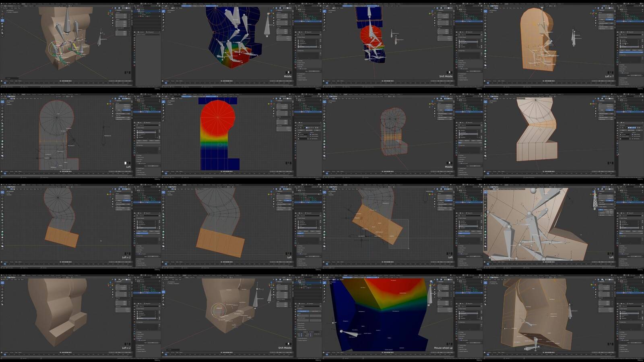
Task: Open the frame with red circle labeled Shift Middle
Action: (x=402, y=45)
